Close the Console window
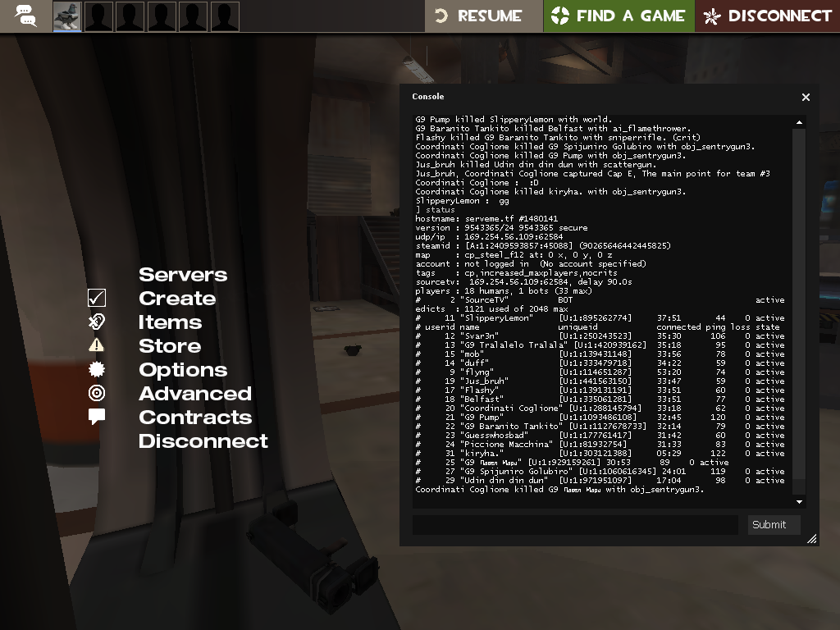 [806, 97]
